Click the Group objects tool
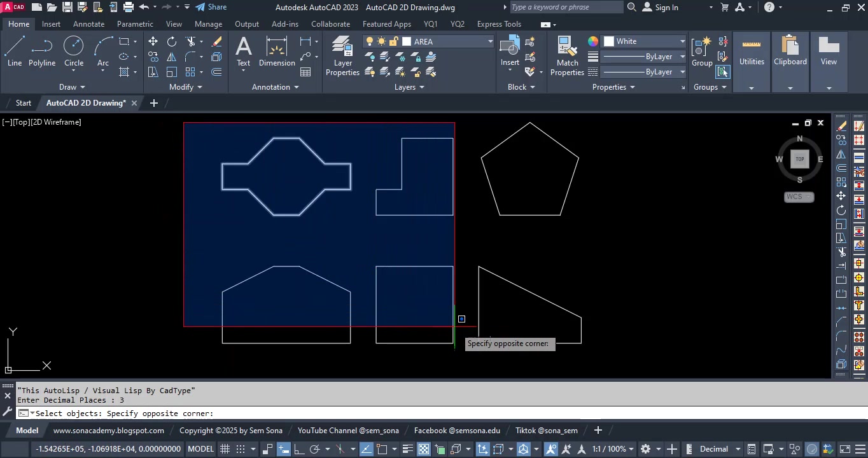 (702, 52)
